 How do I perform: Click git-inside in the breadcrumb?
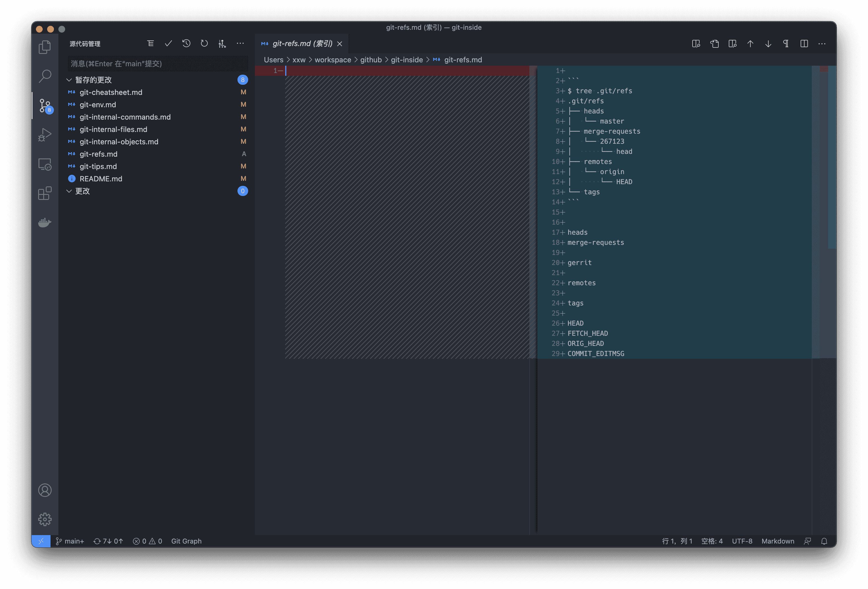point(407,60)
